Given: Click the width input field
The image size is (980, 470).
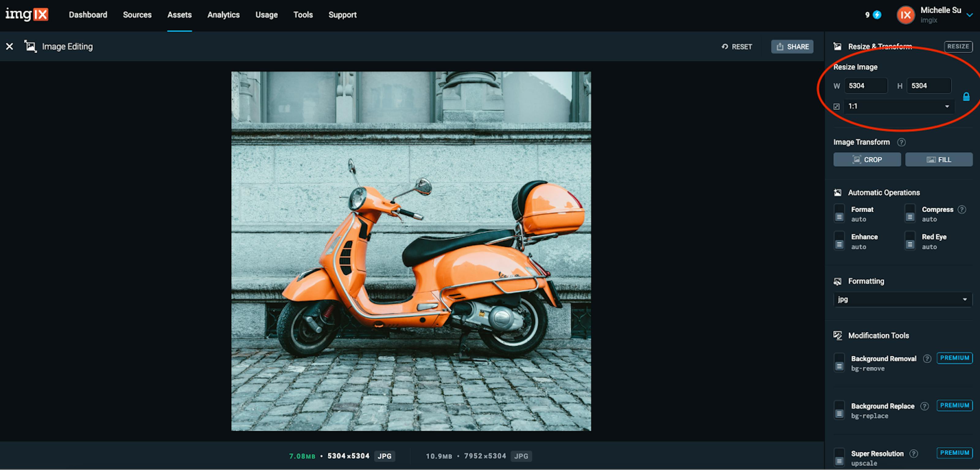Looking at the screenshot, I should 866,86.
